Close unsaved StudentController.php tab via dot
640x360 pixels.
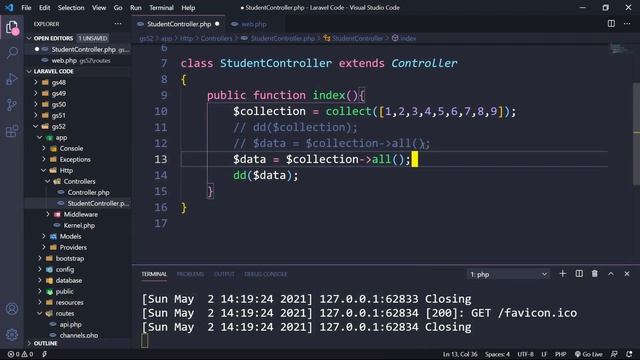217,24
